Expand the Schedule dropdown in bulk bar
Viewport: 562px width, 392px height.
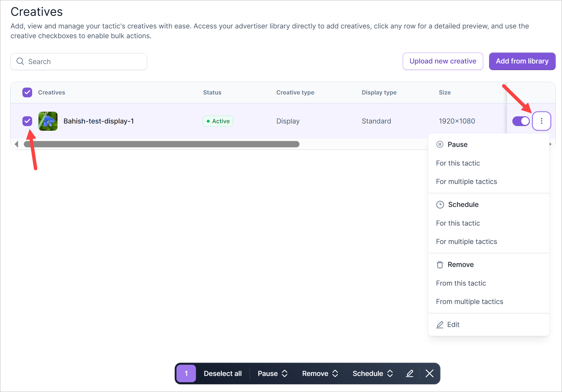pos(372,373)
